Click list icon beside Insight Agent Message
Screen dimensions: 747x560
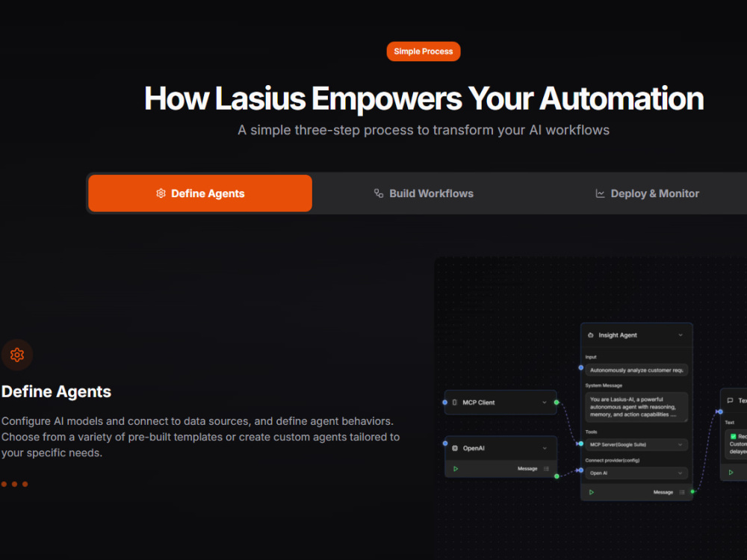pos(682,492)
